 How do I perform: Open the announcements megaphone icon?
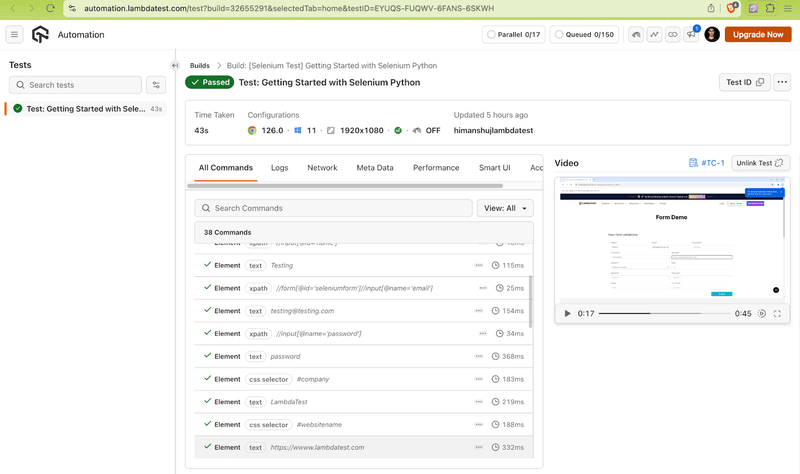pyautogui.click(x=692, y=35)
